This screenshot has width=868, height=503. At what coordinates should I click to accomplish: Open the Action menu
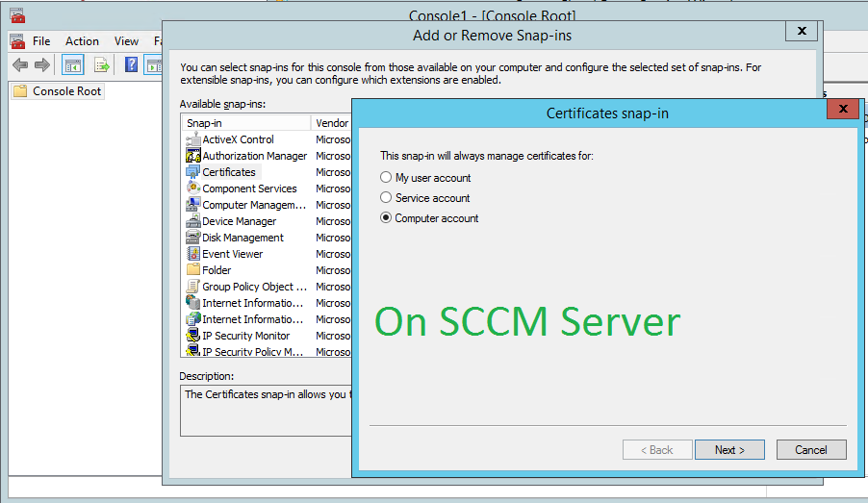(82, 41)
